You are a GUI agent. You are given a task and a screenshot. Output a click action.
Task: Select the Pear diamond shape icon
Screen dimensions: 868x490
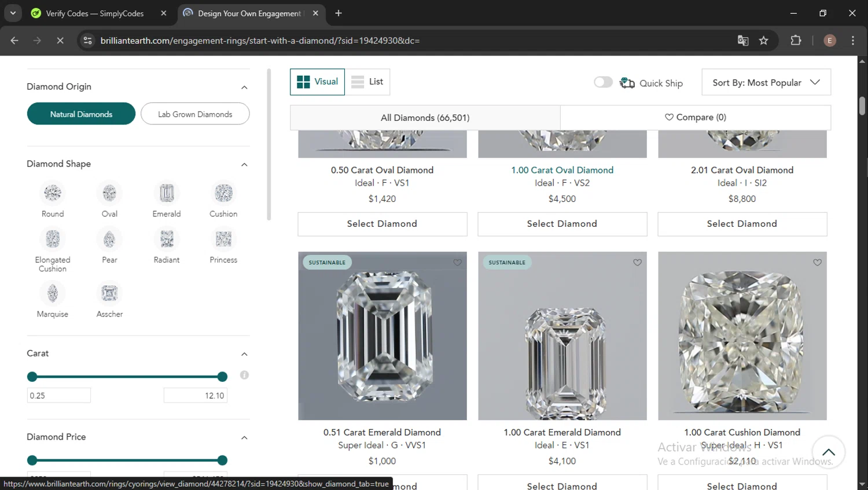[109, 239]
